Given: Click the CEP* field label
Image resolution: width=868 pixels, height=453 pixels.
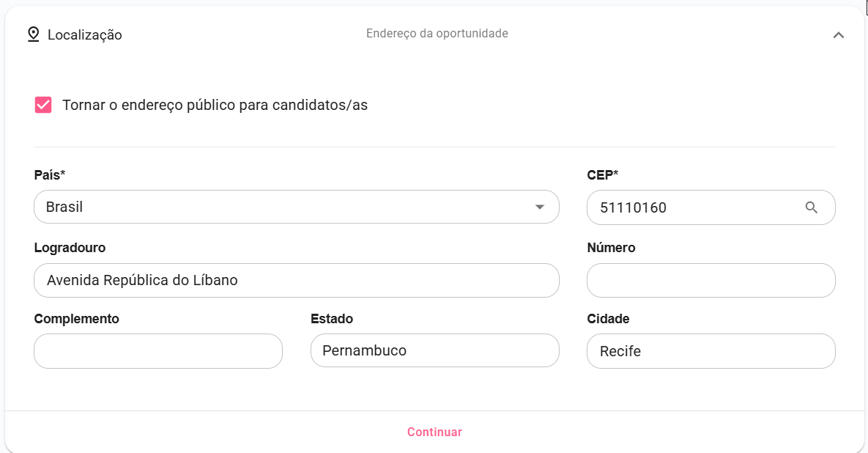Looking at the screenshot, I should 603,175.
